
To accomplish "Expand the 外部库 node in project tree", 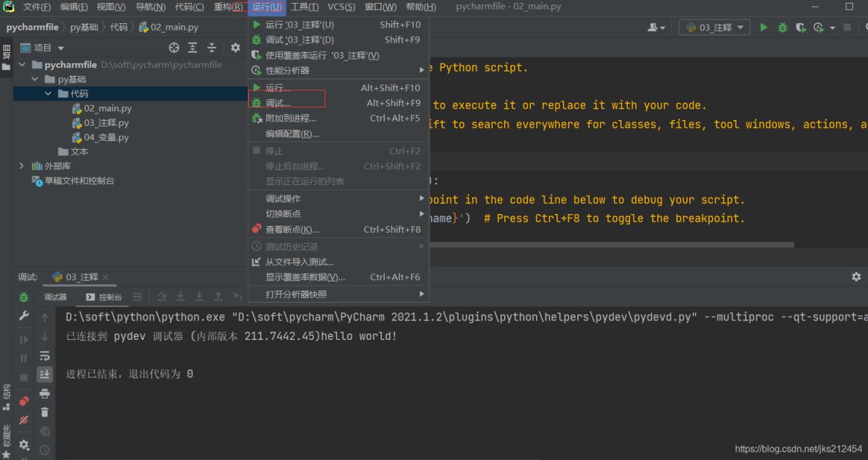I will [22, 166].
